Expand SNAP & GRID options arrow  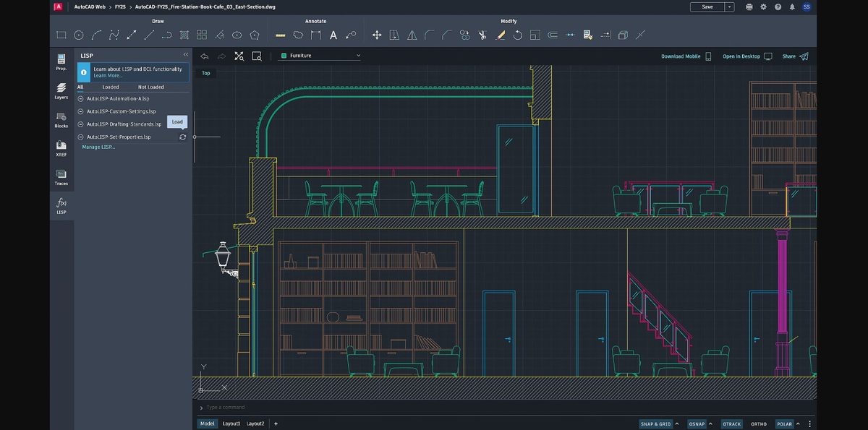[678, 424]
